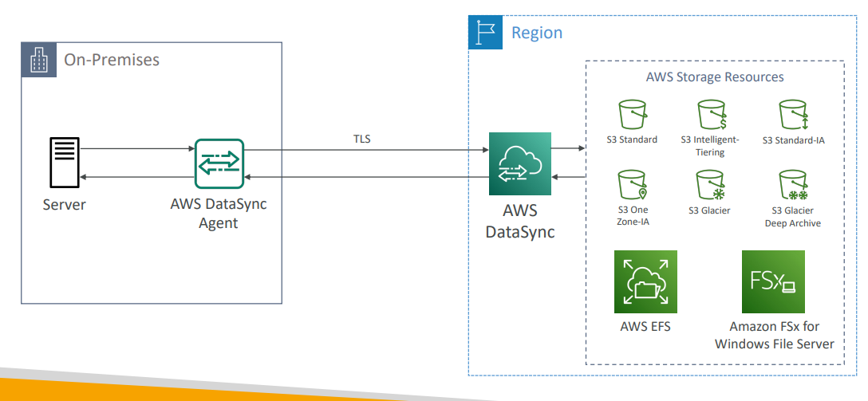The width and height of the screenshot is (868, 401).
Task: Click the TLS connection label
Action: [362, 139]
